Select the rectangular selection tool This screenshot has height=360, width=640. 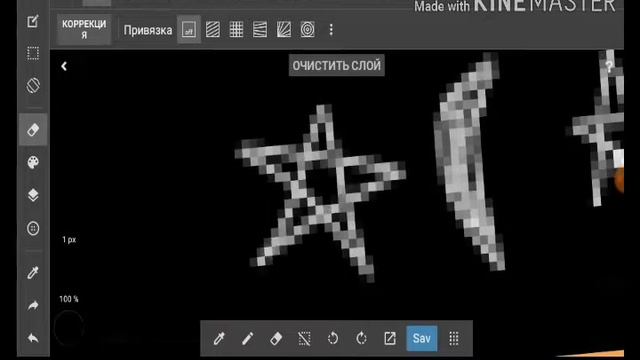[33, 53]
